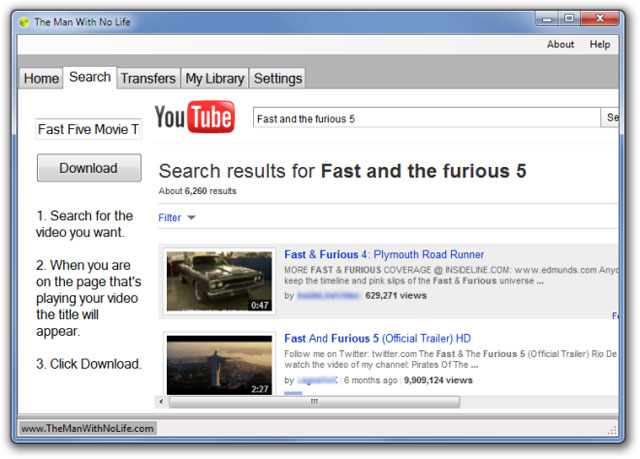Click uploader name of Plymouth Road Runner video
This screenshot has width=640, height=459.
pyautogui.click(x=328, y=296)
